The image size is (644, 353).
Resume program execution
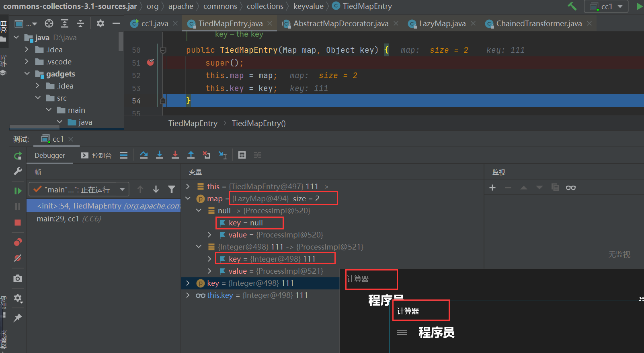(x=18, y=191)
